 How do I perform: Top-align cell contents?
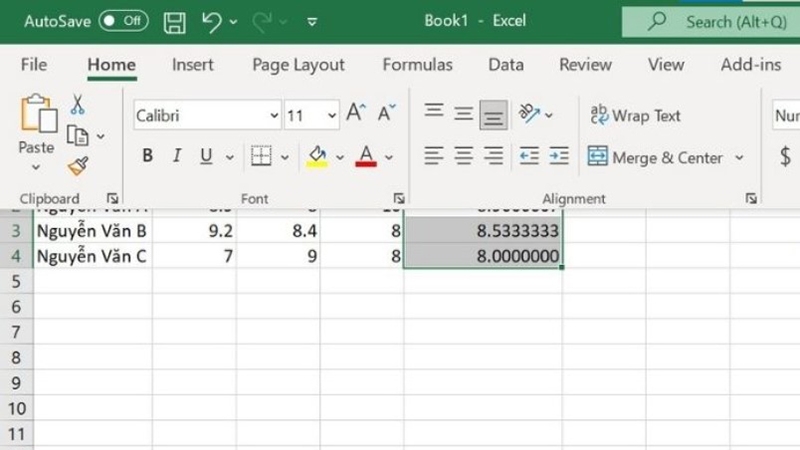tap(434, 112)
